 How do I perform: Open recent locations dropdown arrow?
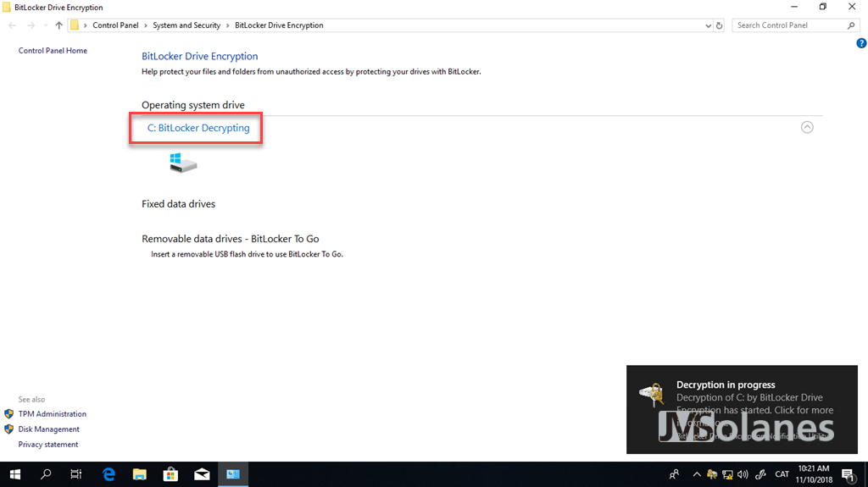pos(46,25)
